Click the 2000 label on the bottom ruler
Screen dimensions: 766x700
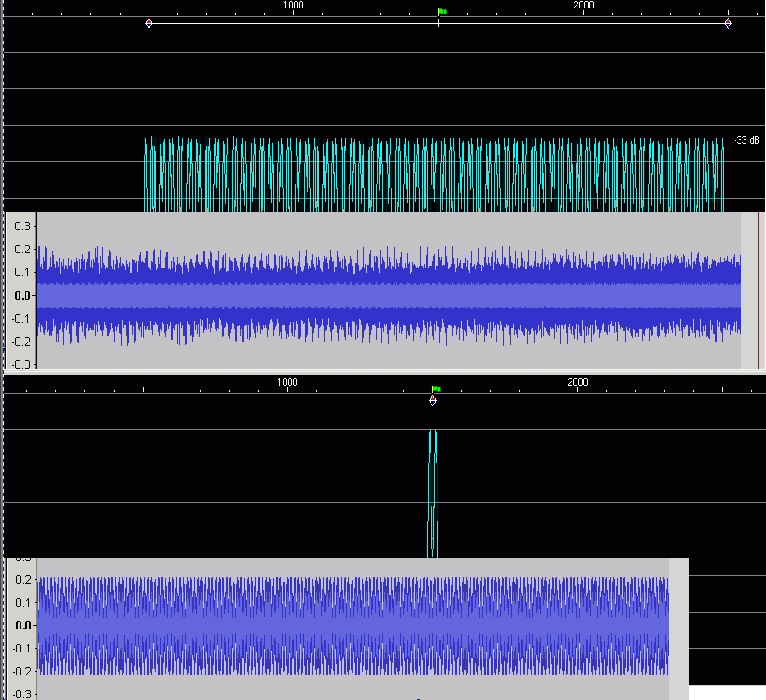[577, 382]
